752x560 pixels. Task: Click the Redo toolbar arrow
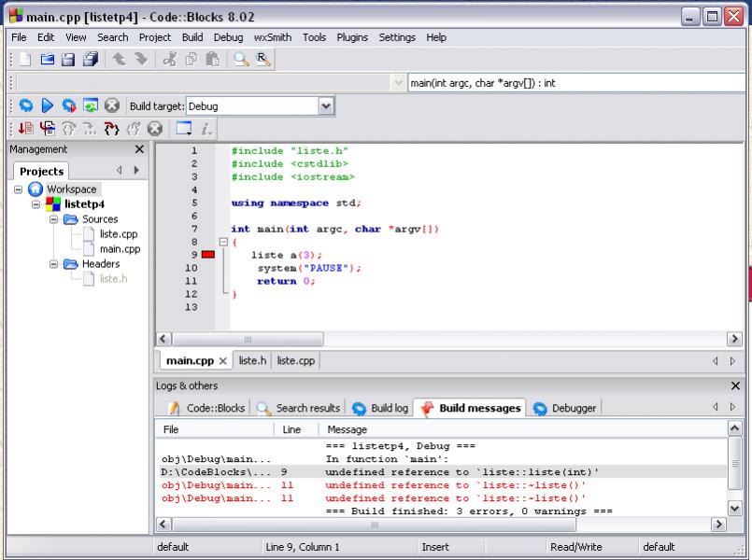tap(141, 60)
